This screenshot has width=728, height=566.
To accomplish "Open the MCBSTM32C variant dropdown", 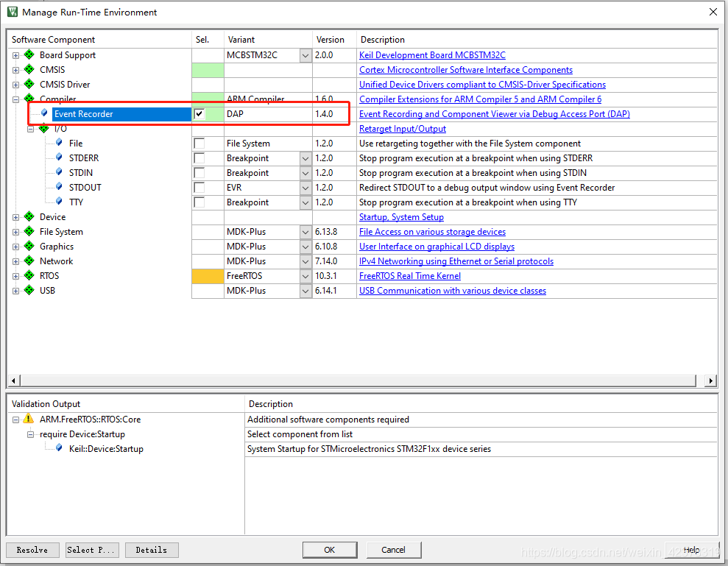I will click(305, 55).
